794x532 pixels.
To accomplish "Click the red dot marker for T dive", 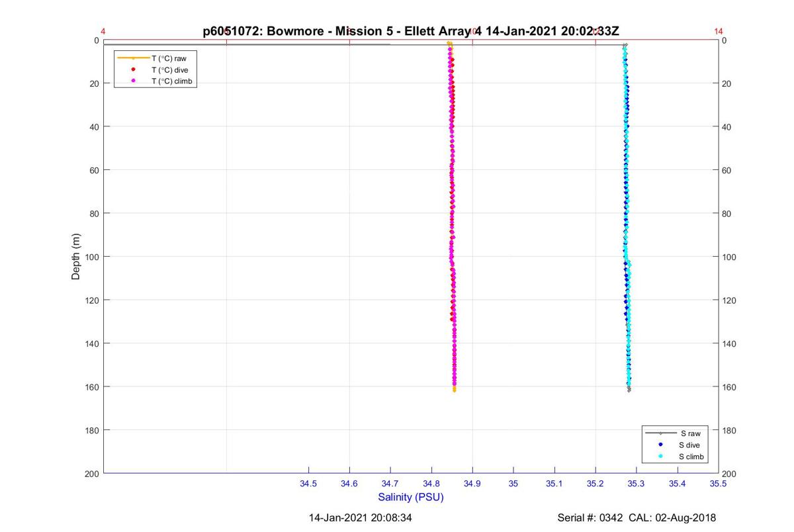I will 134,69.
